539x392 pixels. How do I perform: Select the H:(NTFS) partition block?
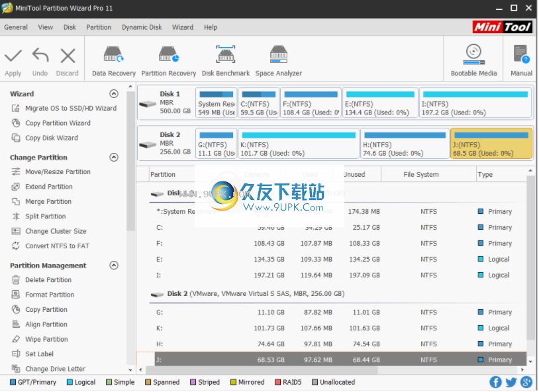[x=405, y=144]
